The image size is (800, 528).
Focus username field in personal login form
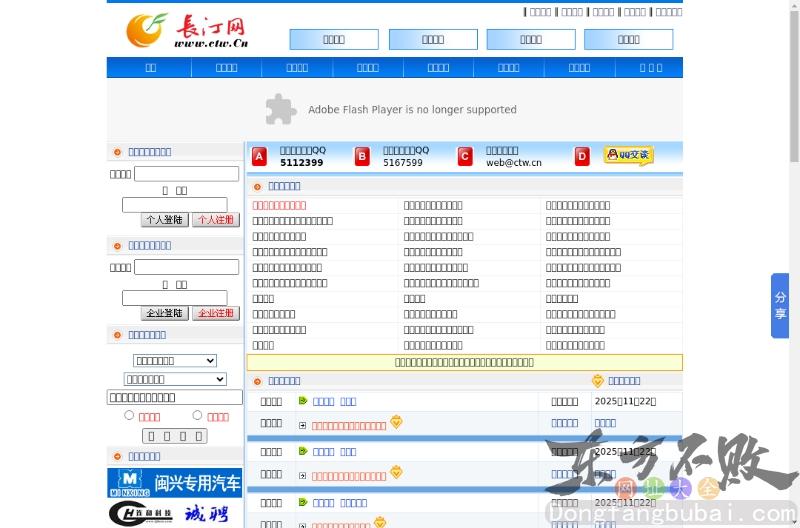click(x=186, y=173)
